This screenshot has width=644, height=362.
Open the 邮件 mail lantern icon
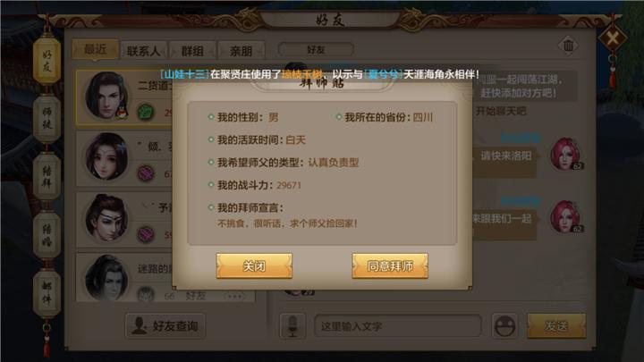click(47, 293)
